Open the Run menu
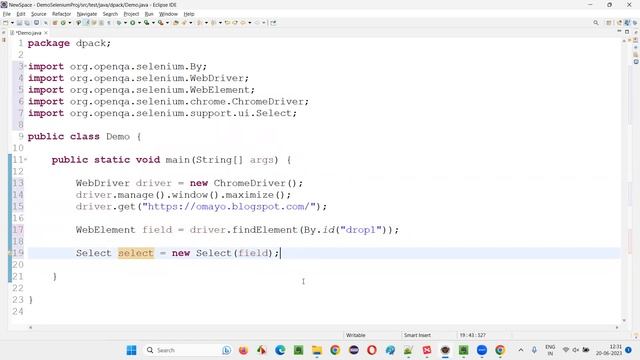The image size is (640, 360). 149,14
